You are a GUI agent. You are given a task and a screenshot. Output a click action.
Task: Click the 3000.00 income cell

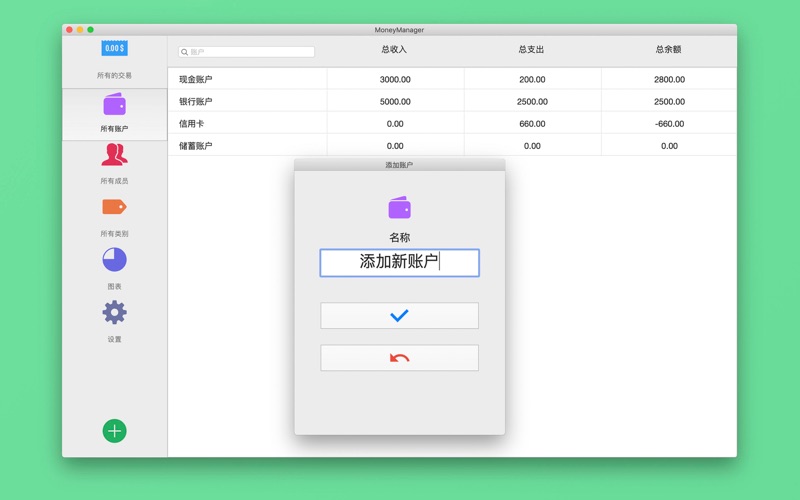(x=395, y=80)
